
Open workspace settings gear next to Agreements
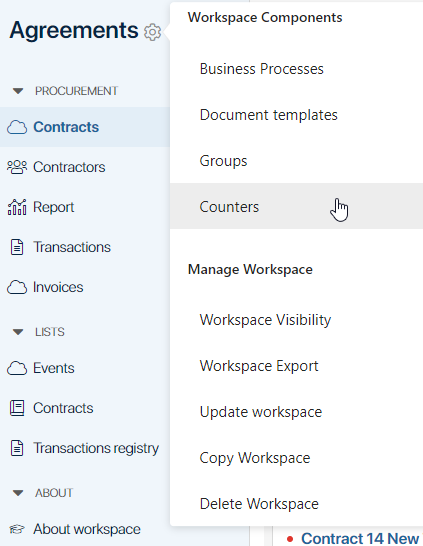point(152,32)
